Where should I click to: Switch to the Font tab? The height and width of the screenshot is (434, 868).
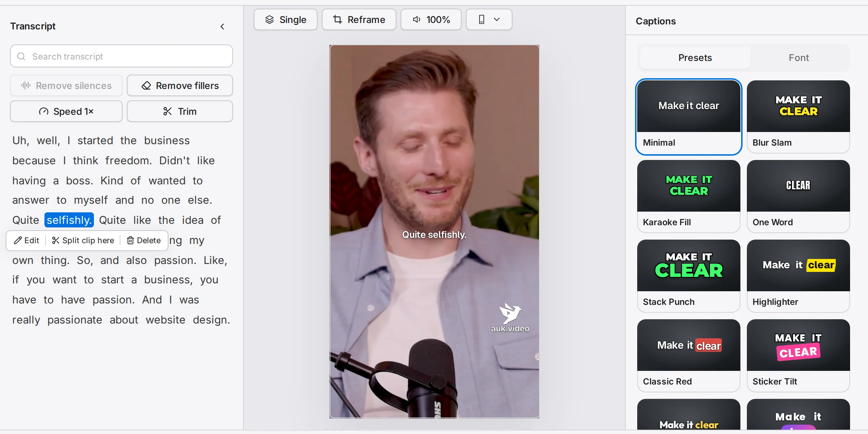pyautogui.click(x=799, y=58)
